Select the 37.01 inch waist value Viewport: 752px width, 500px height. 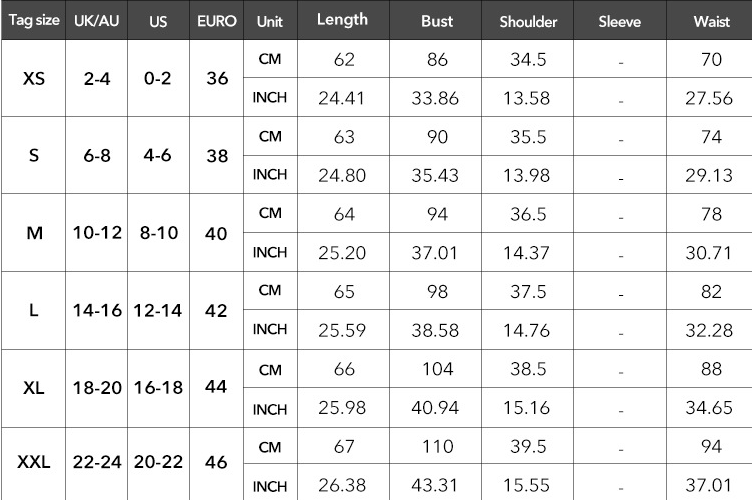pos(711,486)
